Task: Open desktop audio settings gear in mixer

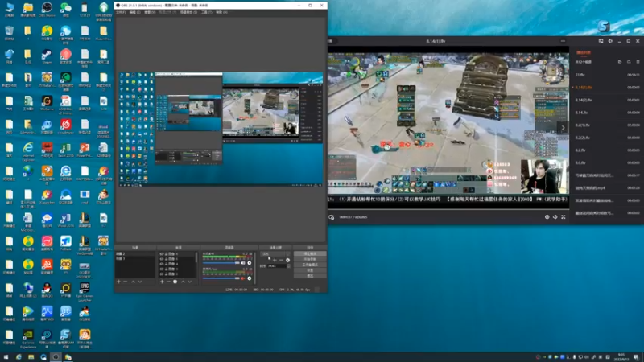Action: (250, 263)
